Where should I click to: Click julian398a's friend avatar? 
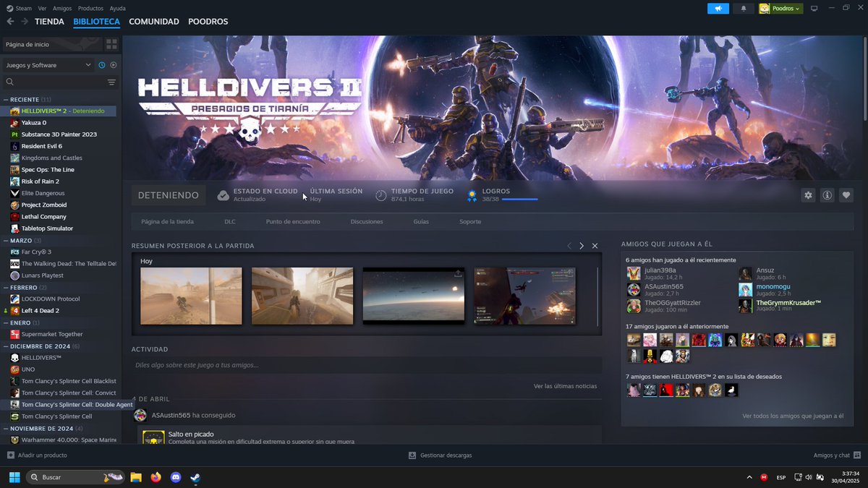tap(634, 273)
